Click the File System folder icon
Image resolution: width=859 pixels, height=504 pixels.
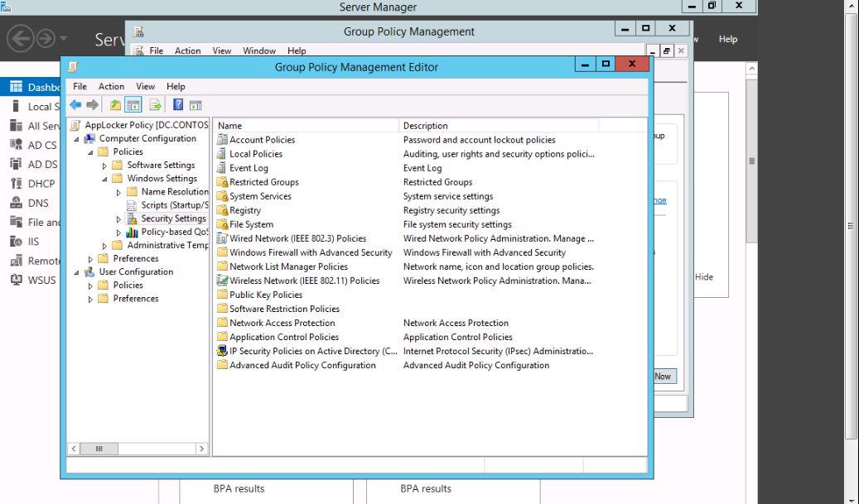click(x=222, y=224)
